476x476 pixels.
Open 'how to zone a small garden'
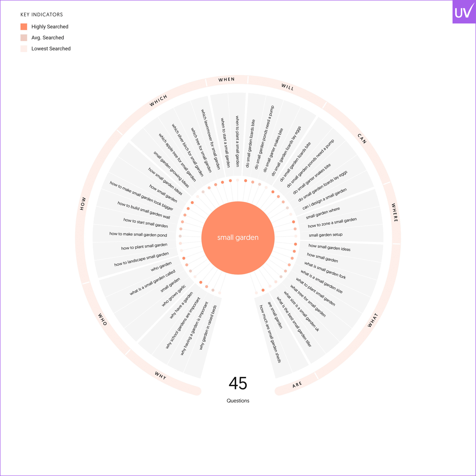tap(332, 223)
